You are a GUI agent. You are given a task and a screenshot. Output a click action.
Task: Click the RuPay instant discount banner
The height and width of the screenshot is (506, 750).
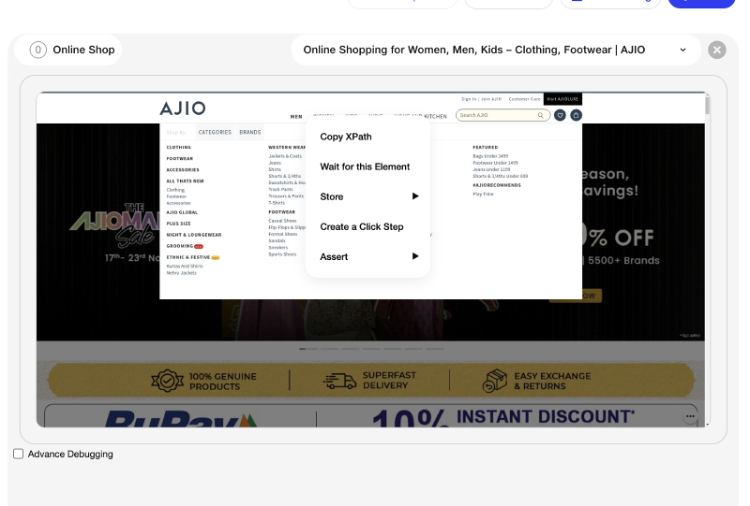click(371, 415)
